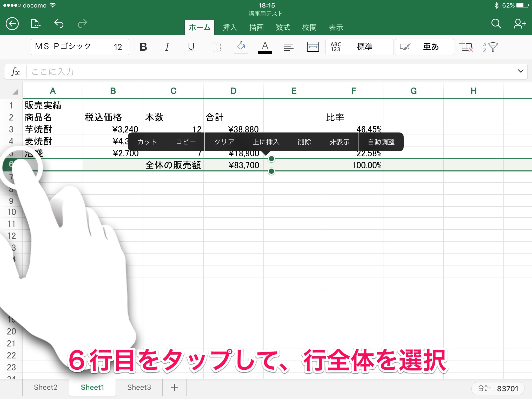
Task: Tap 上に挿入 in the popup menu
Action: pyautogui.click(x=266, y=142)
